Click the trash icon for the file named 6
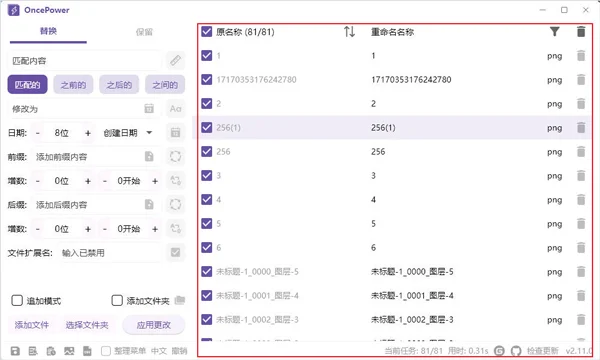This screenshot has height=360, width=600. point(581,248)
